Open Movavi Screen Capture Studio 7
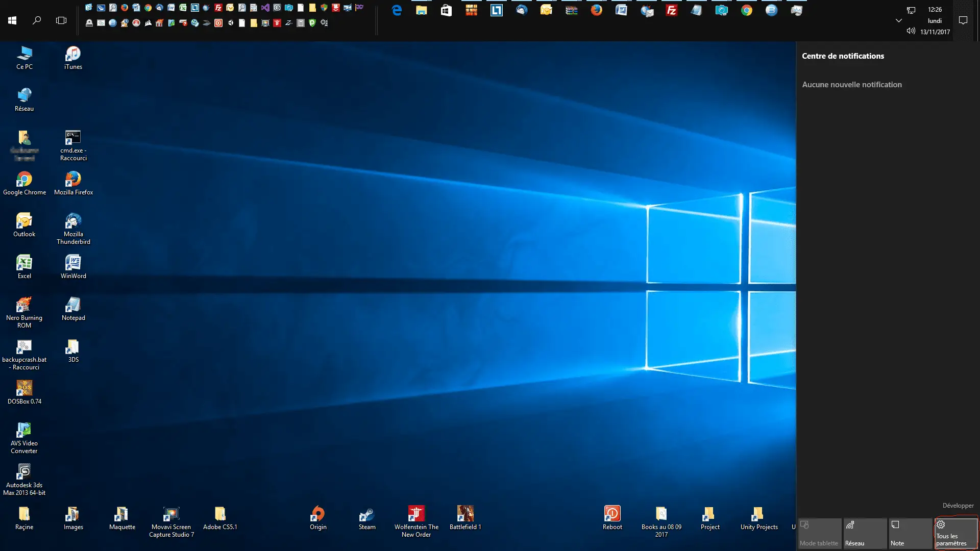The width and height of the screenshot is (980, 551). (171, 521)
